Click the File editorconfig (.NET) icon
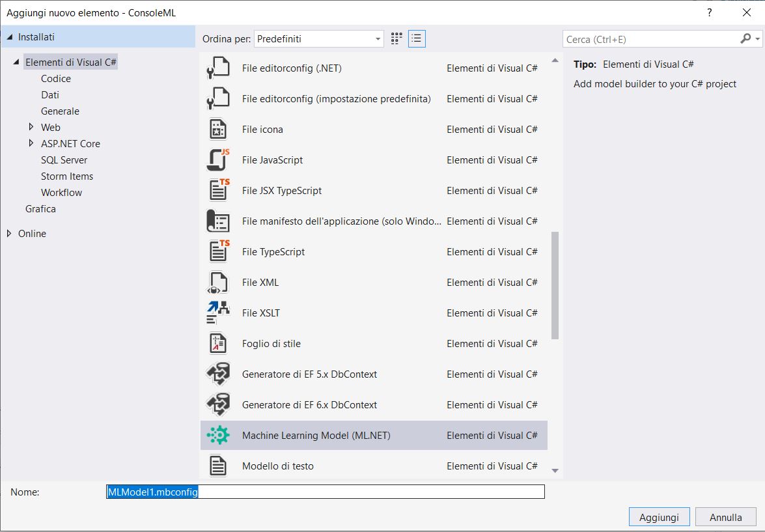 click(217, 68)
